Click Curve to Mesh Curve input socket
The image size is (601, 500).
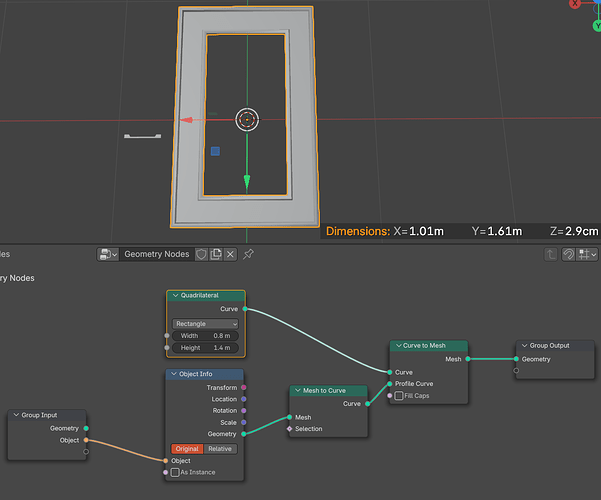click(390, 372)
